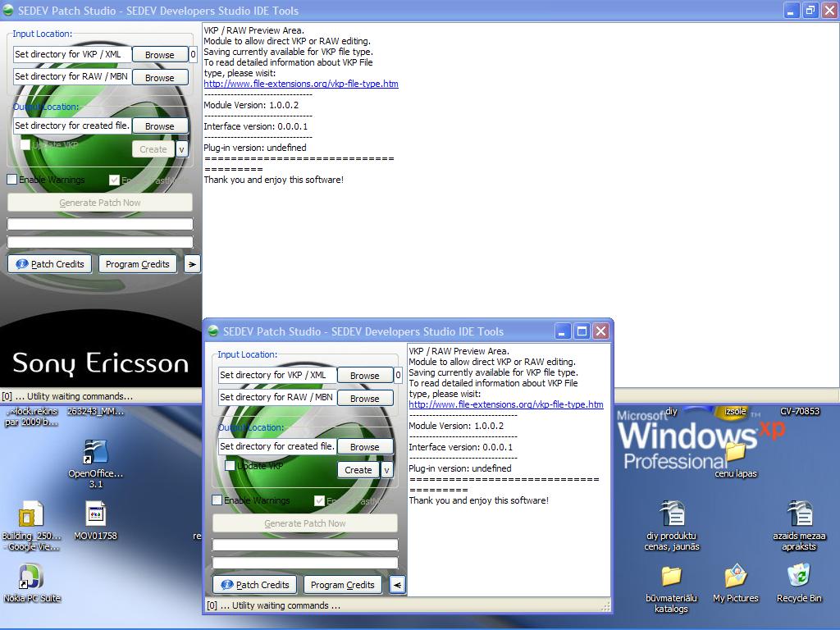Open Patch Credits in the front window
Viewport: 840px width, 630px height.
(255, 585)
